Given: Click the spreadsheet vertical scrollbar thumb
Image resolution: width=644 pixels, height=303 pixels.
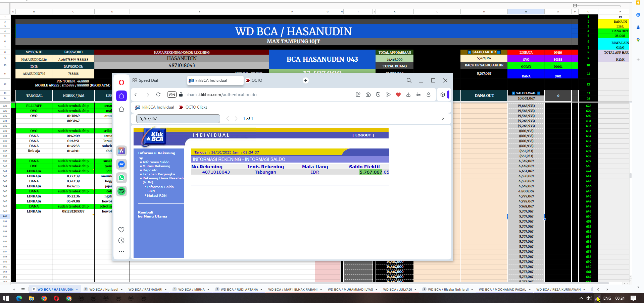Looking at the screenshot, I should click(x=631, y=176).
